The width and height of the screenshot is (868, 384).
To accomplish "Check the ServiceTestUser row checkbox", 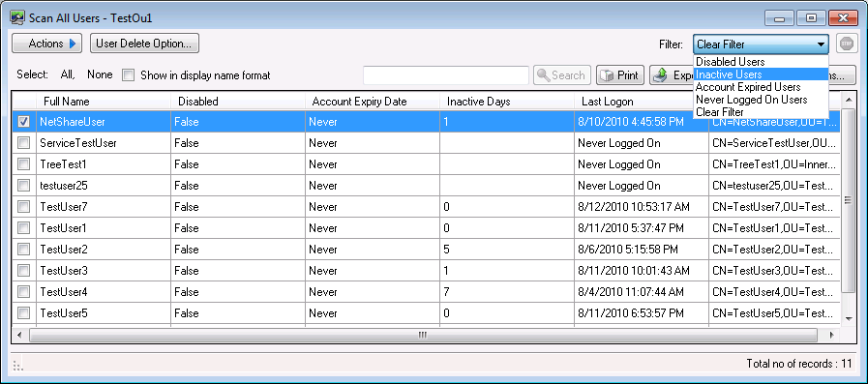I will 24,143.
